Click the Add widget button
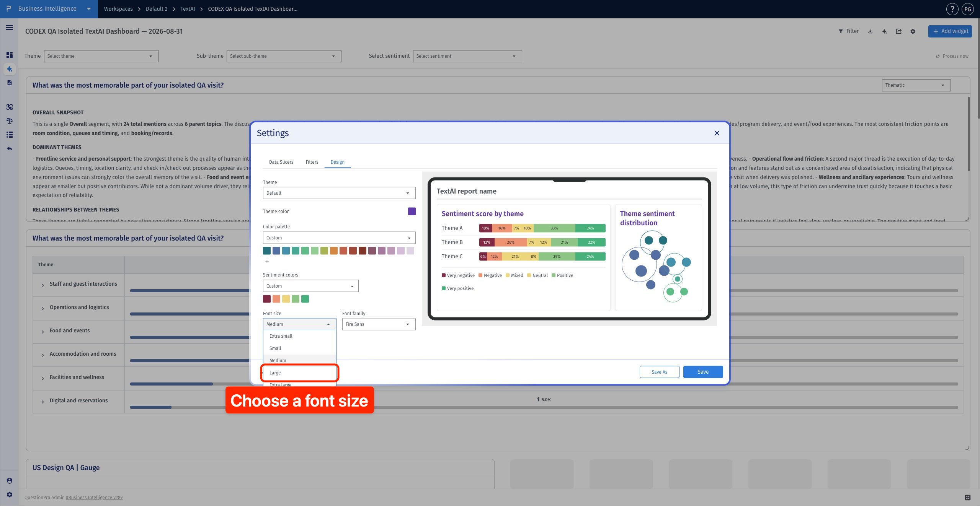The width and height of the screenshot is (980, 506). point(950,31)
